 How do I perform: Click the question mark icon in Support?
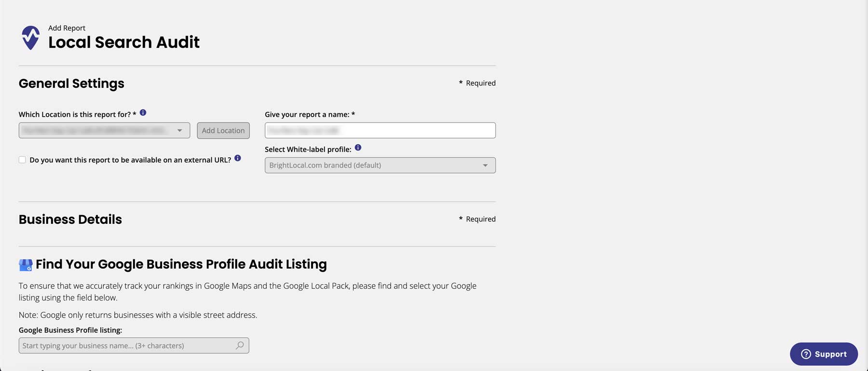pos(806,354)
